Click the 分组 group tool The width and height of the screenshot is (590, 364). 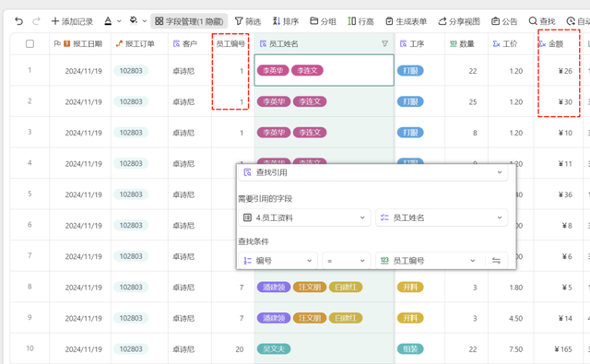click(x=323, y=21)
